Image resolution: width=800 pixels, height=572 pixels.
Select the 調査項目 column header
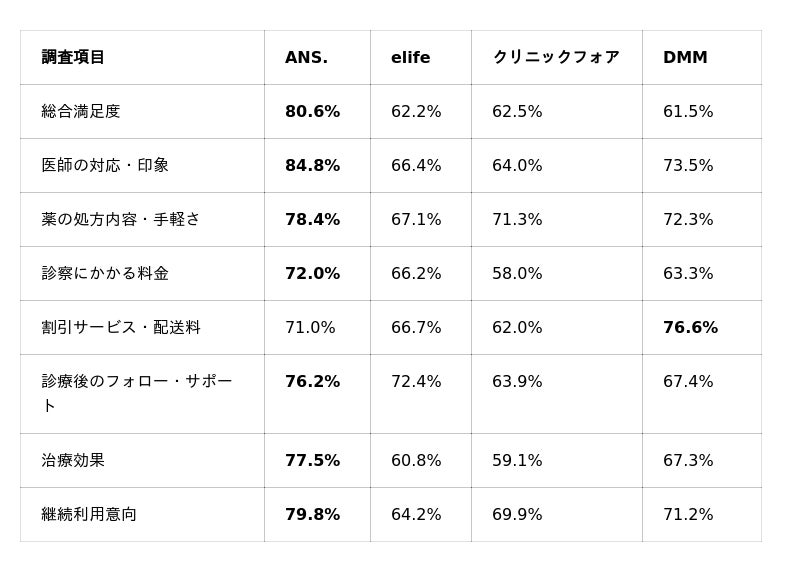[x=73, y=57]
